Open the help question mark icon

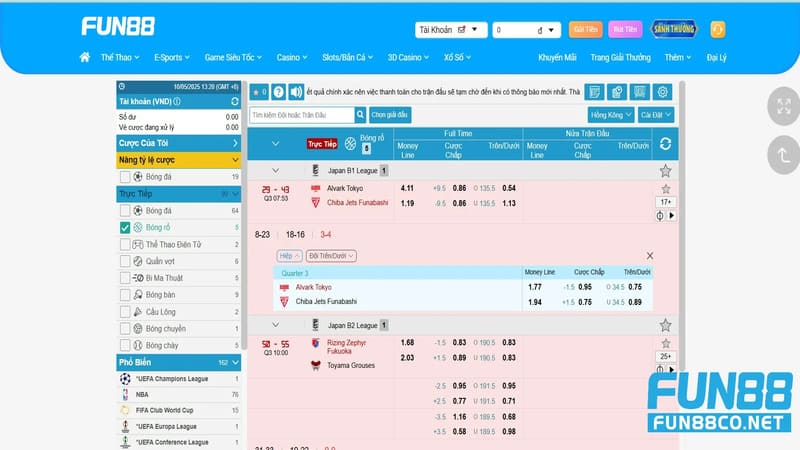[x=279, y=91]
